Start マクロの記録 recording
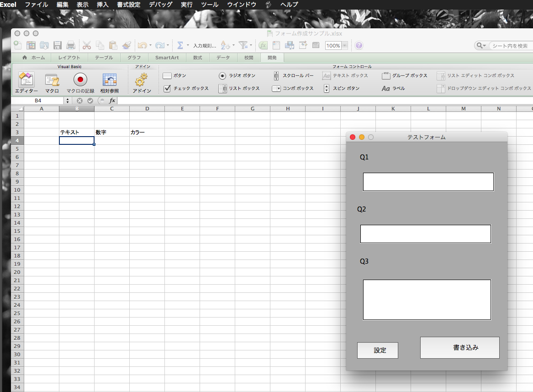Image resolution: width=533 pixels, height=392 pixels. (80, 80)
